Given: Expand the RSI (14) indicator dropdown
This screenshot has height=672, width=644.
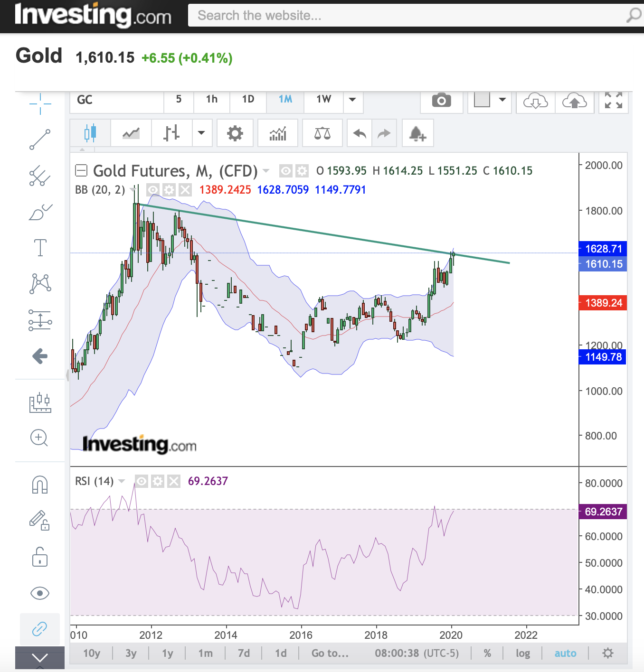Looking at the screenshot, I should pyautogui.click(x=122, y=481).
